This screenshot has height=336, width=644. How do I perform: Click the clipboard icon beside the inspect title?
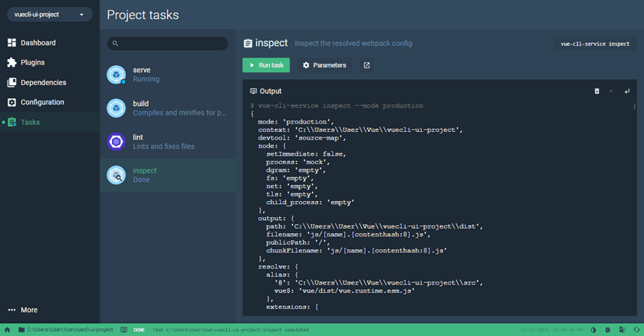pos(248,43)
